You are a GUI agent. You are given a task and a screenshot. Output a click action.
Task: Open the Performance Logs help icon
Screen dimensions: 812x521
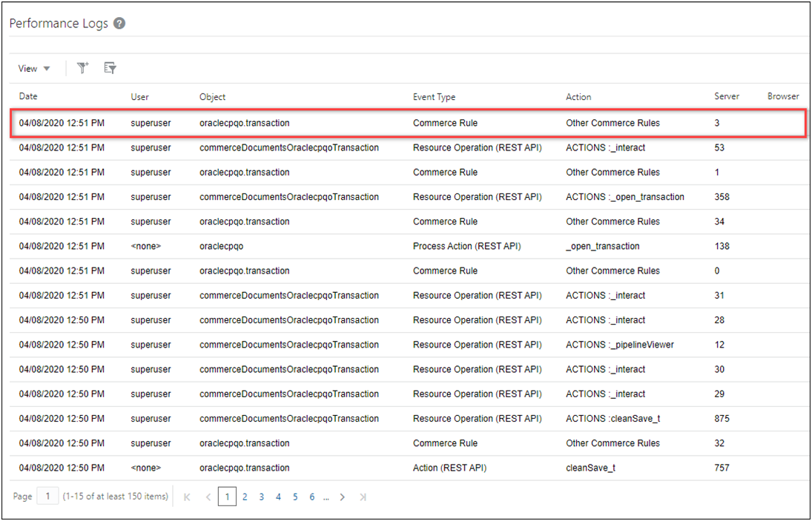click(x=119, y=23)
